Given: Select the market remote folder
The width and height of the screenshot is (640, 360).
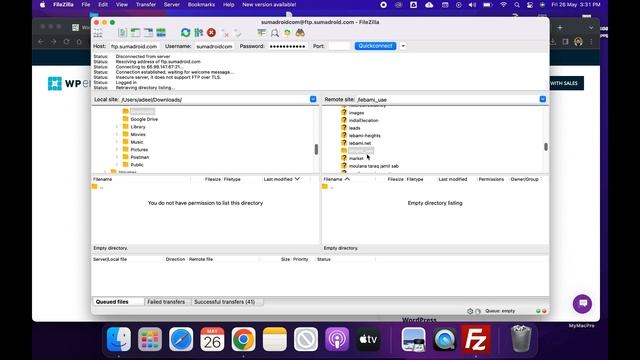Looking at the screenshot, I should coord(356,158).
